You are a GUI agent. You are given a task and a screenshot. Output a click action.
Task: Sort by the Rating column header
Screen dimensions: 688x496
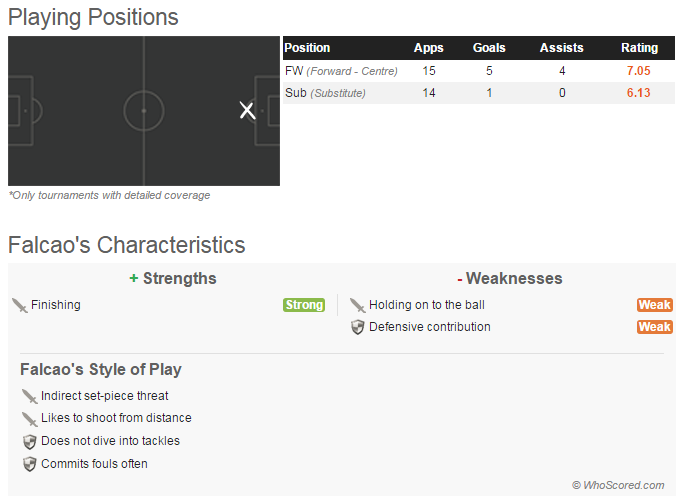[639, 48]
